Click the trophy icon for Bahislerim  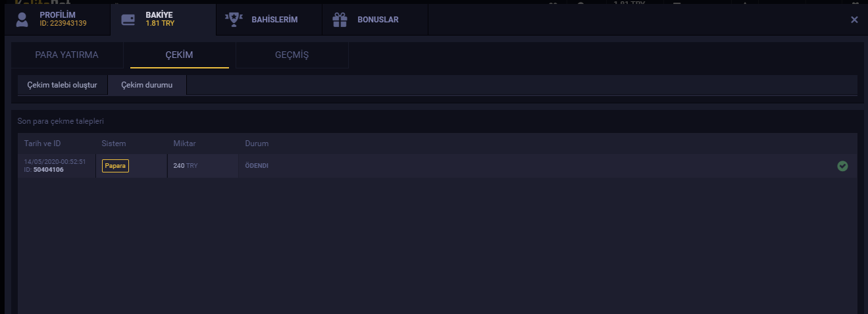point(234,20)
